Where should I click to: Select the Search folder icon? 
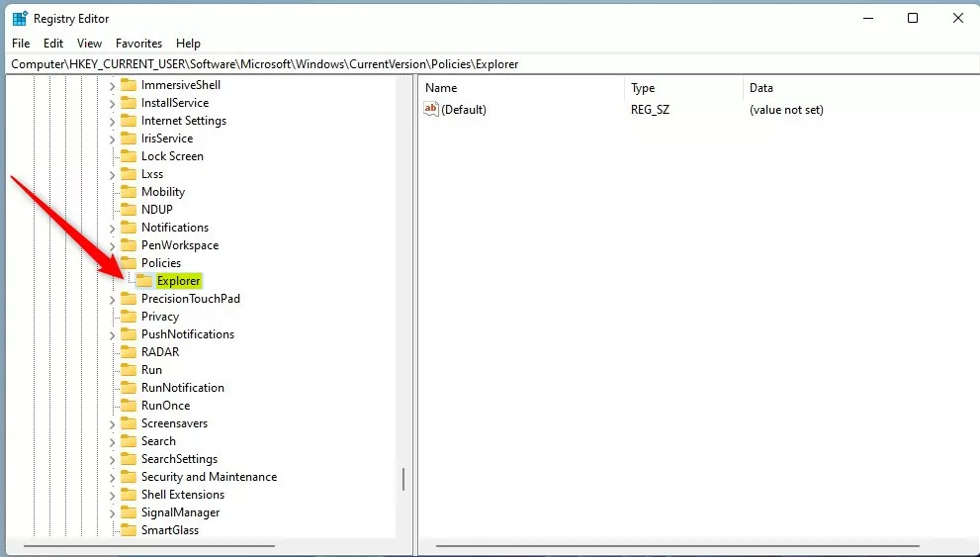(129, 440)
